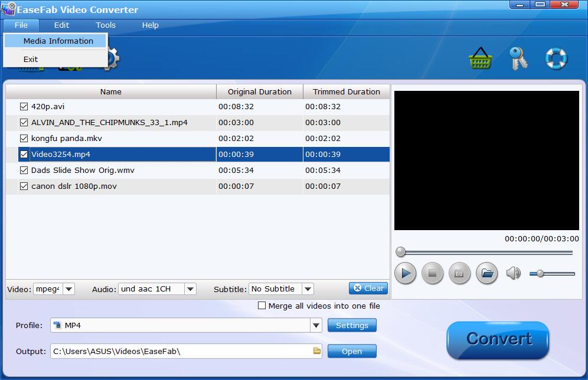588x380 pixels.
Task: Click the Clear button
Action: coord(368,288)
